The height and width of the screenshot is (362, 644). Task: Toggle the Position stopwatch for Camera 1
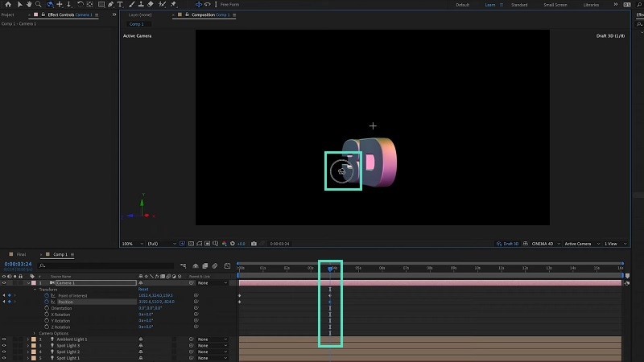tap(47, 302)
